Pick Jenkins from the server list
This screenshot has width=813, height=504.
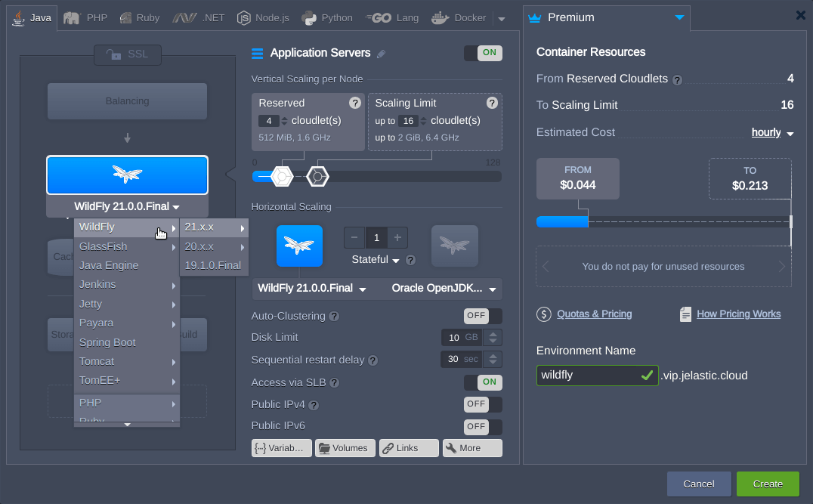127,285
